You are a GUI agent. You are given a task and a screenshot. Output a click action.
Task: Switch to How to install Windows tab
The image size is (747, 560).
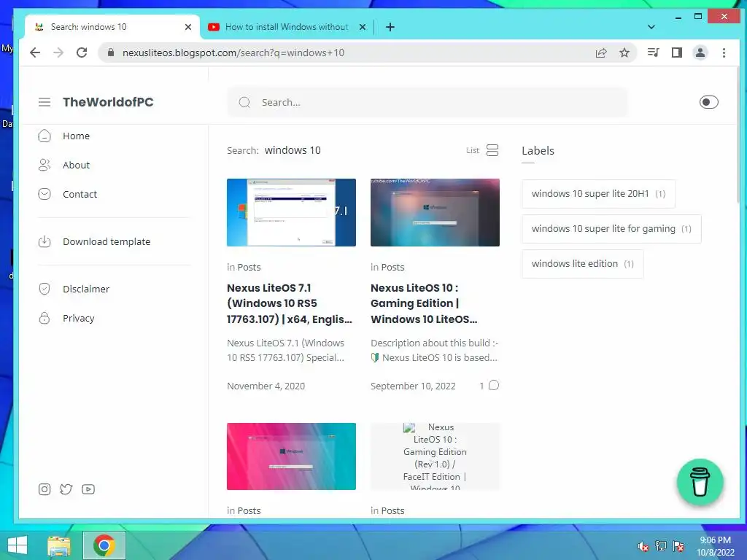coord(287,27)
